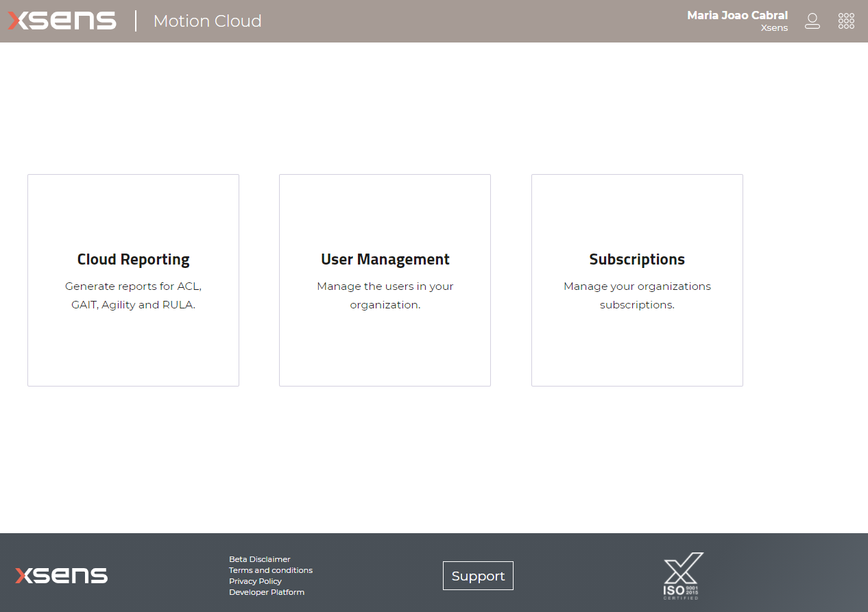
Task: Click the Subscriptions description text
Action: pos(637,295)
